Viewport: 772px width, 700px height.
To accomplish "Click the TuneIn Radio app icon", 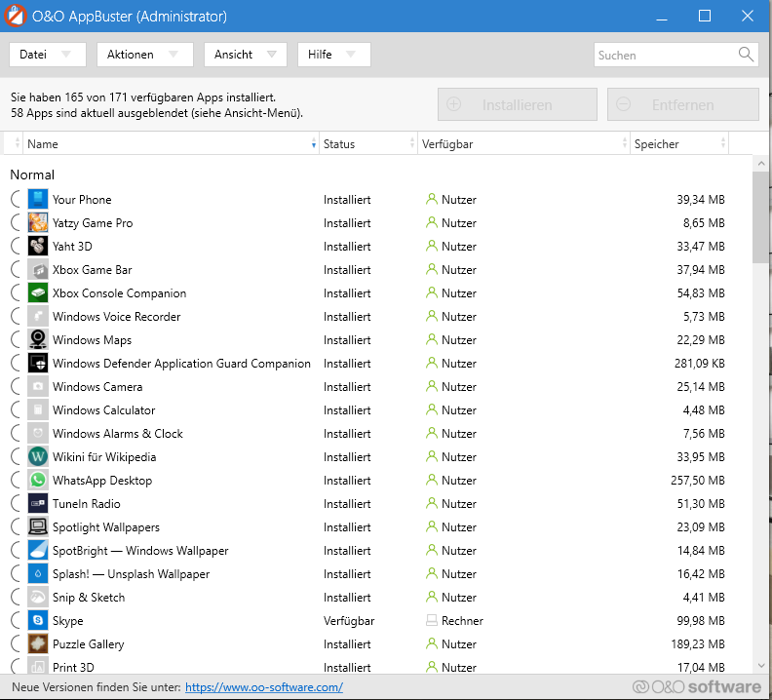I will coord(38,503).
